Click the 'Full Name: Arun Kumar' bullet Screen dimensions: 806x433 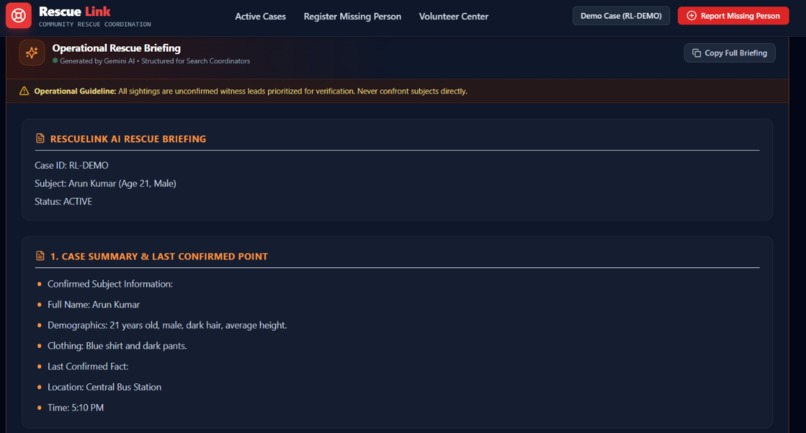94,304
